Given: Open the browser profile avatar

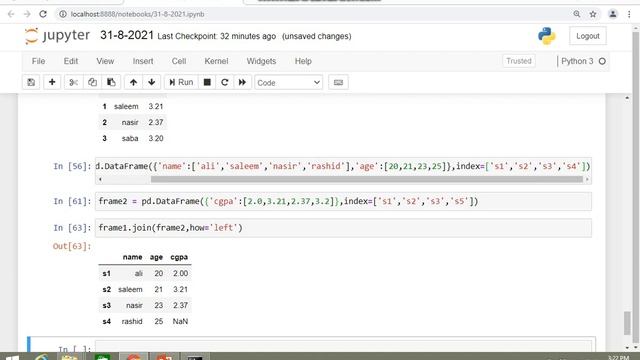Looking at the screenshot, I should click(x=613, y=14).
